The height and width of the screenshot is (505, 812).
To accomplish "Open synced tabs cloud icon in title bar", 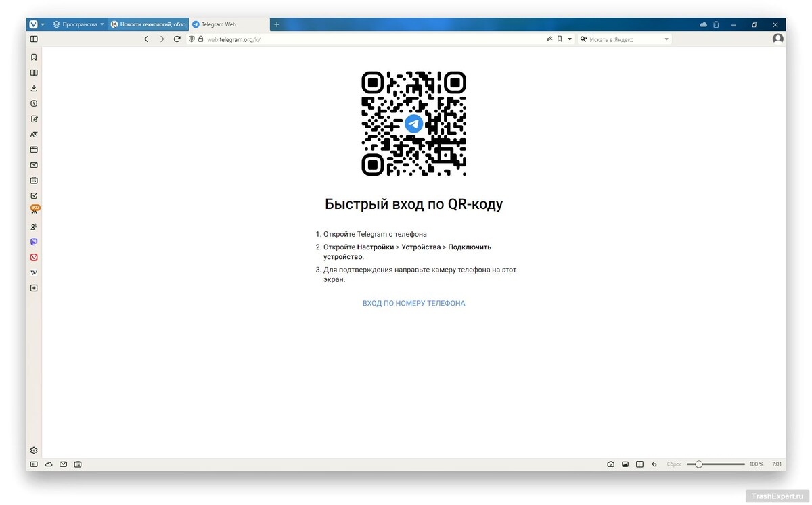I will 703,24.
